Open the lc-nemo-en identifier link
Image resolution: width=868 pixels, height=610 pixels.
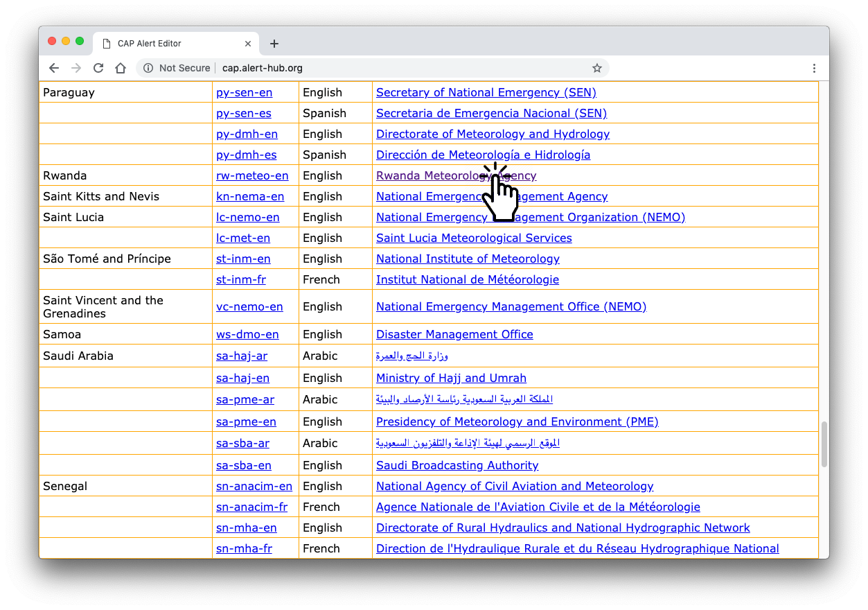pos(248,217)
